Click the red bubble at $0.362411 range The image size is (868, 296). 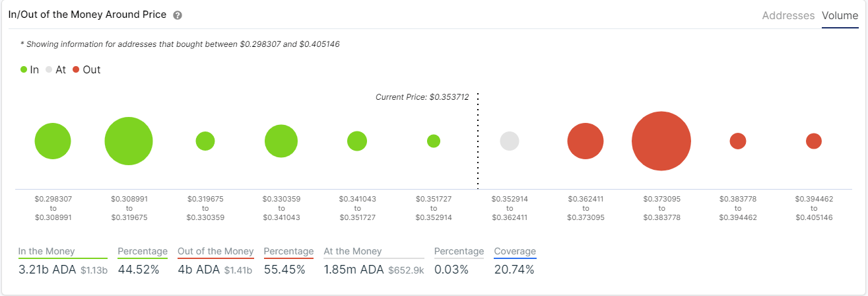tap(585, 141)
